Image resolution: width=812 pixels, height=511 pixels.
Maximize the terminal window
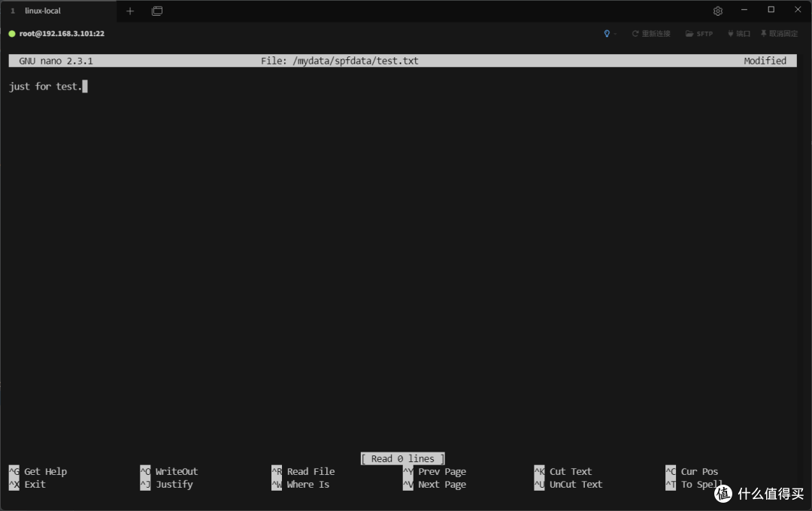click(771, 10)
